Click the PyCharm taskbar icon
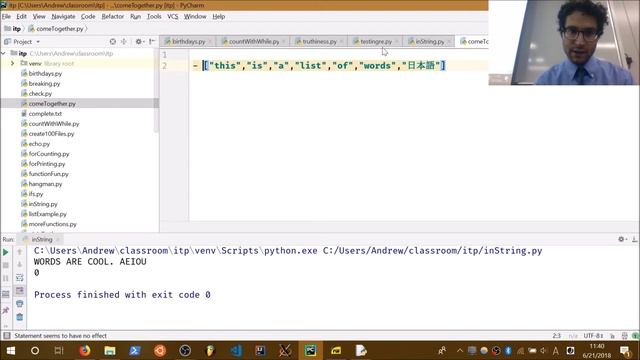This screenshot has width=640, height=360. pyautogui.click(x=311, y=351)
